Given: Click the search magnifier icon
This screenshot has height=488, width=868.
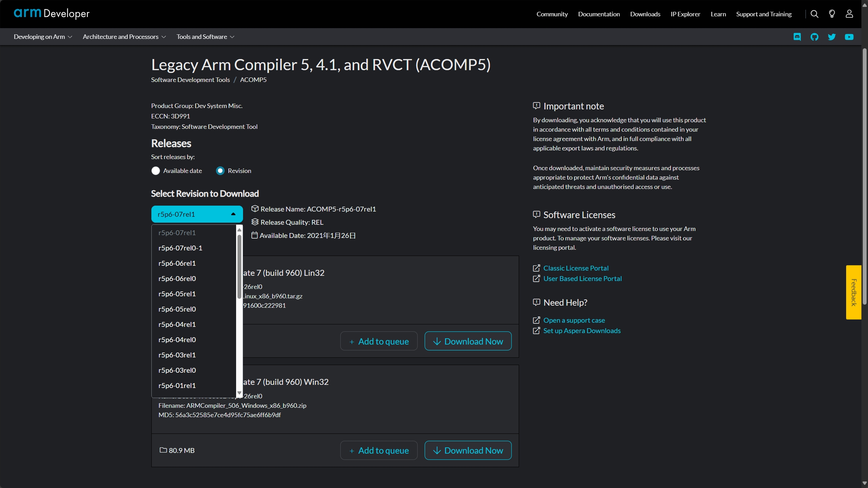Looking at the screenshot, I should [814, 14].
